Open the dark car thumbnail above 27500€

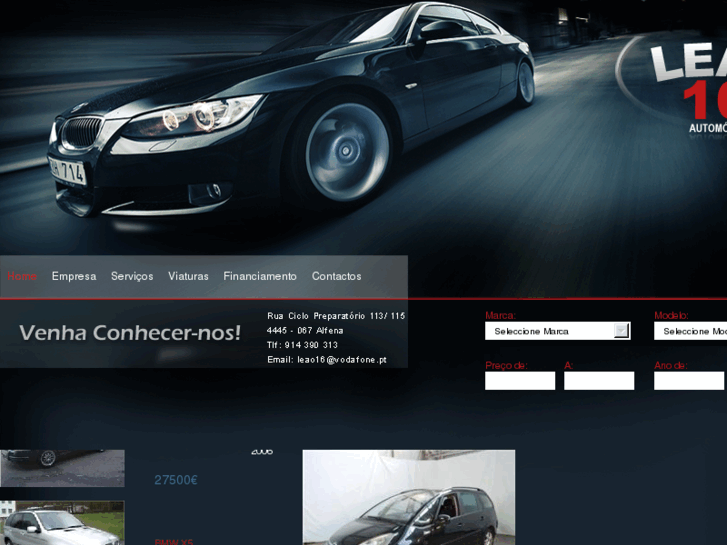pos(62,468)
